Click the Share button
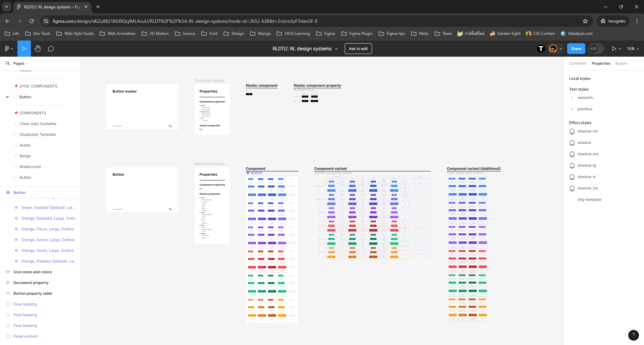The image size is (644, 345). click(x=576, y=49)
